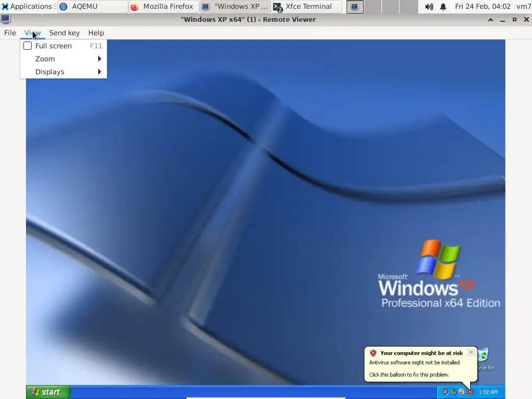Select the Recycle Bin desktop icon

[486, 360]
